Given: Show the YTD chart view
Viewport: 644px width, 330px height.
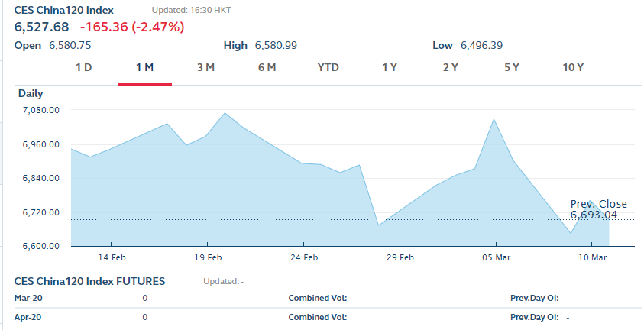Looking at the screenshot, I should pos(328,67).
